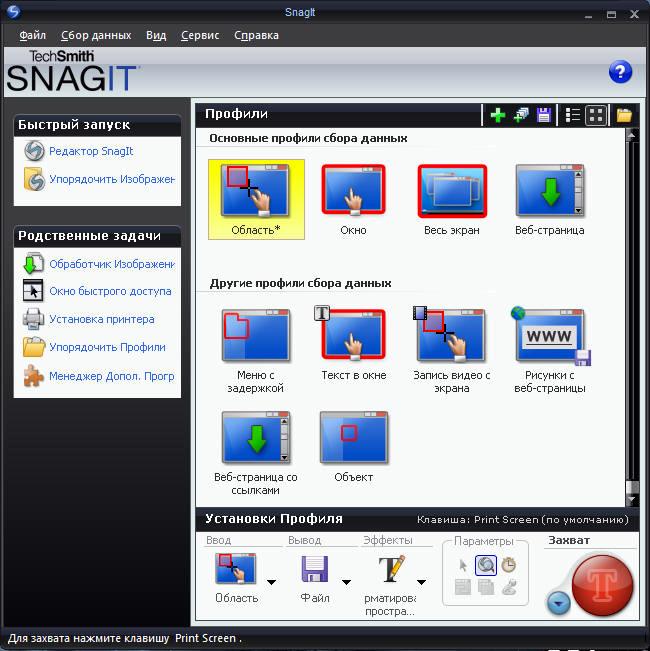Switch profiles to thumbnail view
The image size is (650, 651).
(x=596, y=115)
